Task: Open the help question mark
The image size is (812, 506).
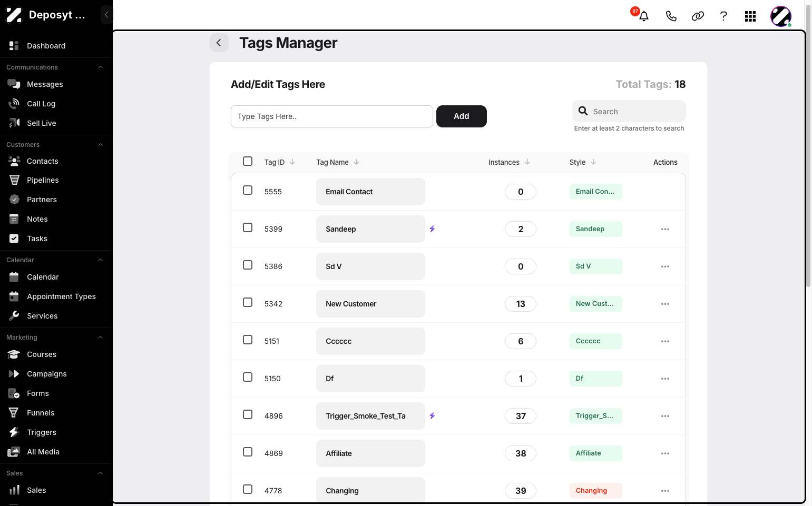Action: (x=723, y=16)
